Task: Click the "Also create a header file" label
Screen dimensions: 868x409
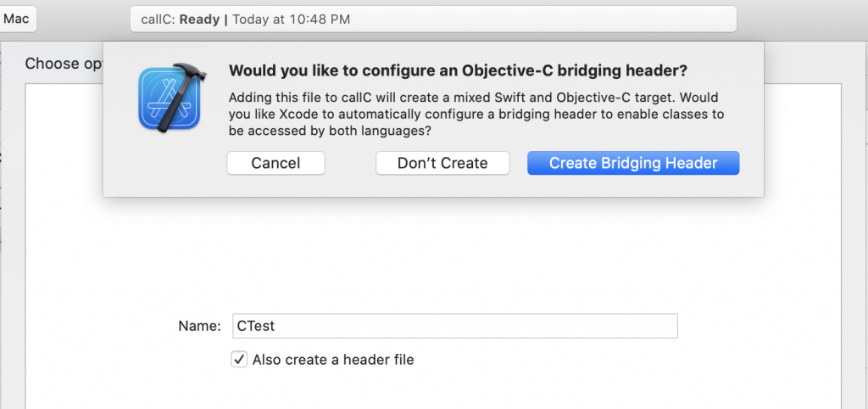Action: [x=333, y=360]
